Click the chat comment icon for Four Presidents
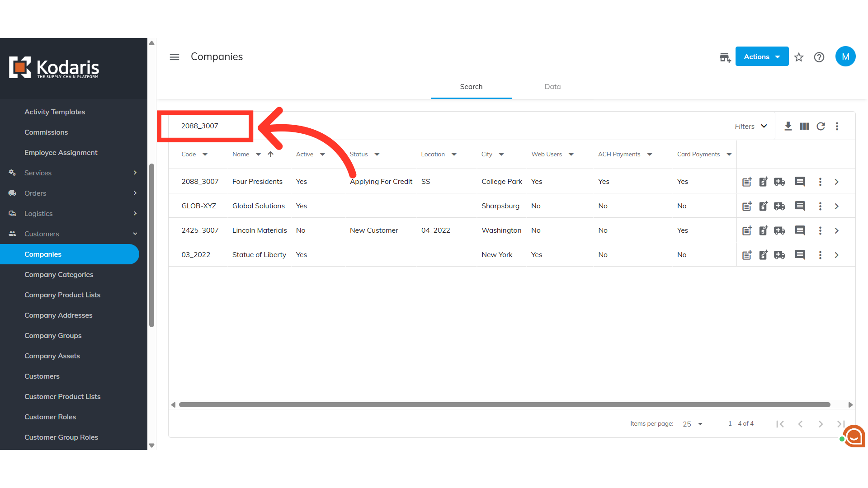 tap(800, 182)
